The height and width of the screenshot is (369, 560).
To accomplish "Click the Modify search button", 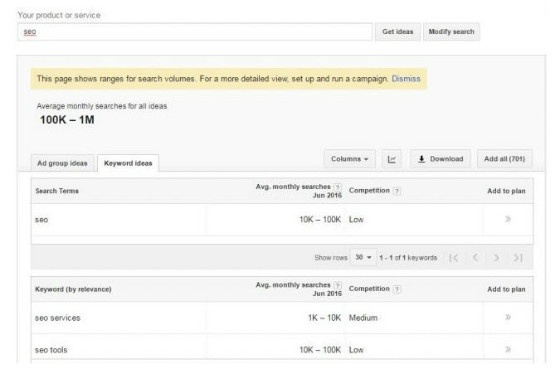I will (x=451, y=32).
